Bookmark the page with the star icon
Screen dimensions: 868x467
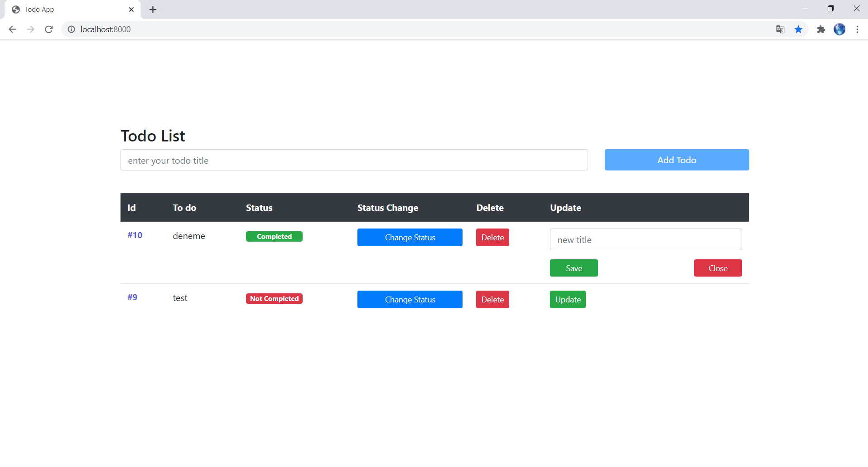pos(798,29)
